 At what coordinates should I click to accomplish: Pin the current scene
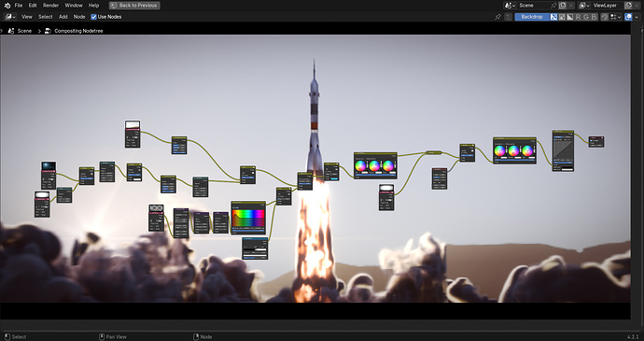(553, 6)
